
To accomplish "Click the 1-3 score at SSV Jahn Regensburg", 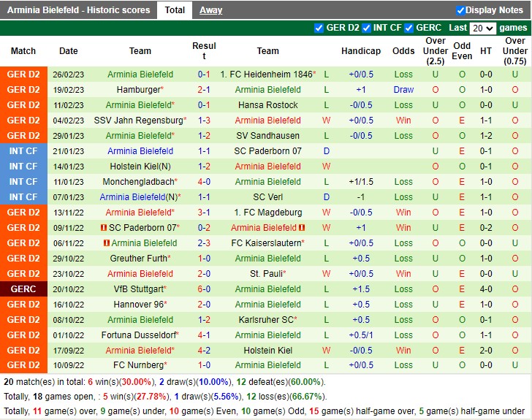I will coord(204,121).
